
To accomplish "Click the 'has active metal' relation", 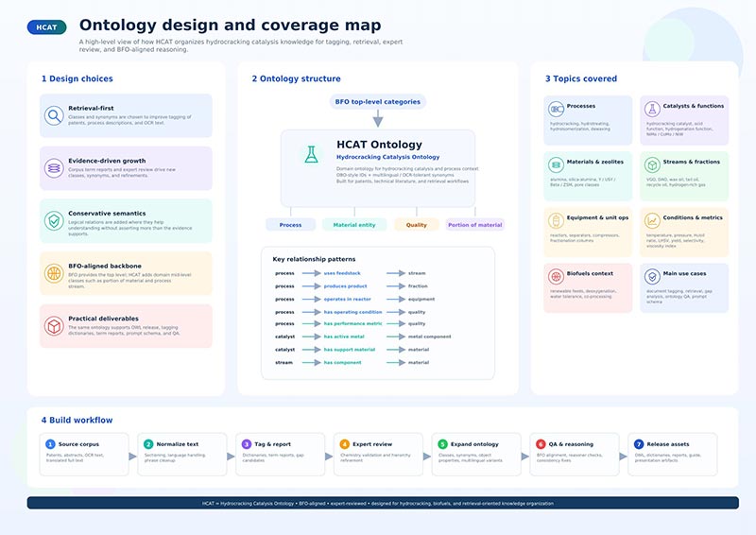I will tap(344, 337).
